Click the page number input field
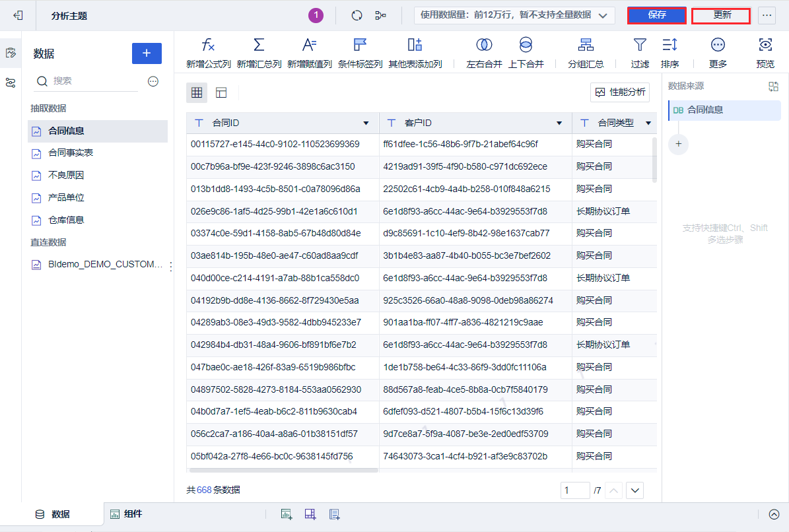The height and width of the screenshot is (532, 789). coord(575,490)
